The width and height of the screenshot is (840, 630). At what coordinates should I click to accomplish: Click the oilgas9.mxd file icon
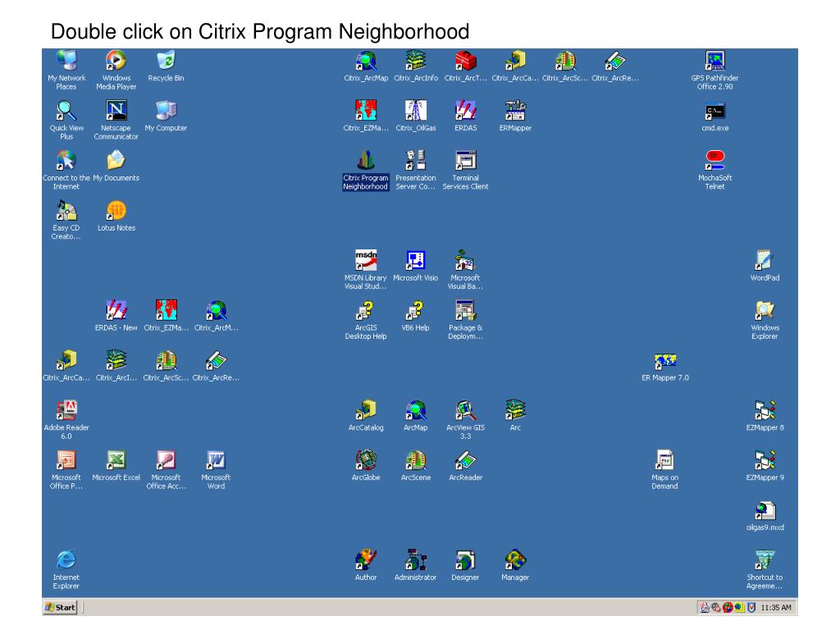tap(765, 510)
